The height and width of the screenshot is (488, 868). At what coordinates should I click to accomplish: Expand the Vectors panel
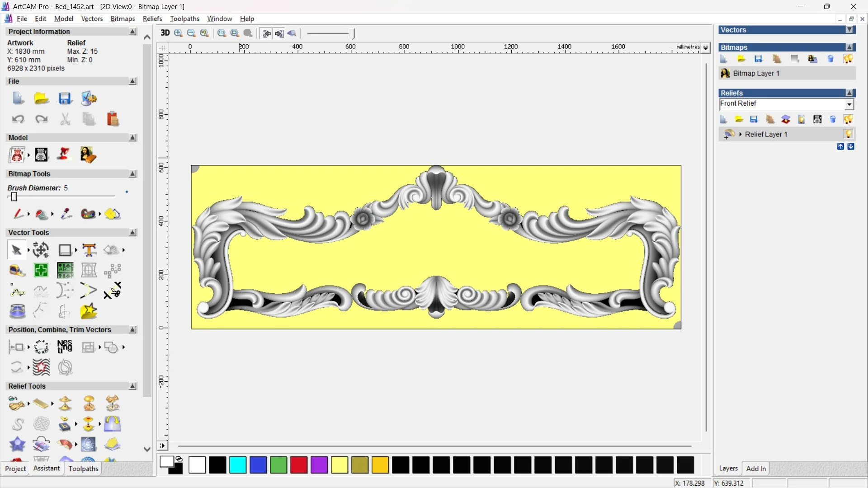850,30
